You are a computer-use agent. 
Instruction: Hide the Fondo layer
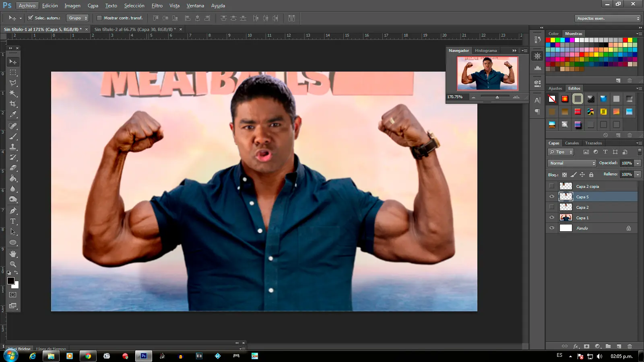point(552,228)
